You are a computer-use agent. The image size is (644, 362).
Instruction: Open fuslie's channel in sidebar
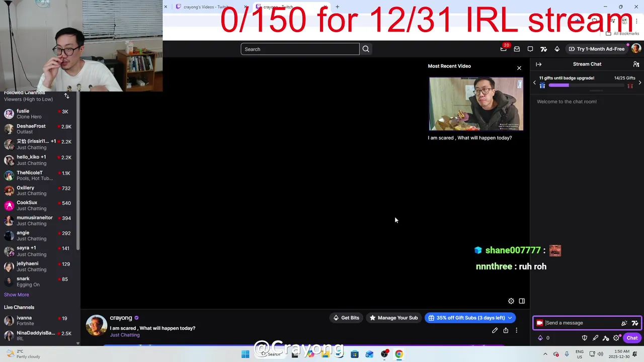click(39, 114)
